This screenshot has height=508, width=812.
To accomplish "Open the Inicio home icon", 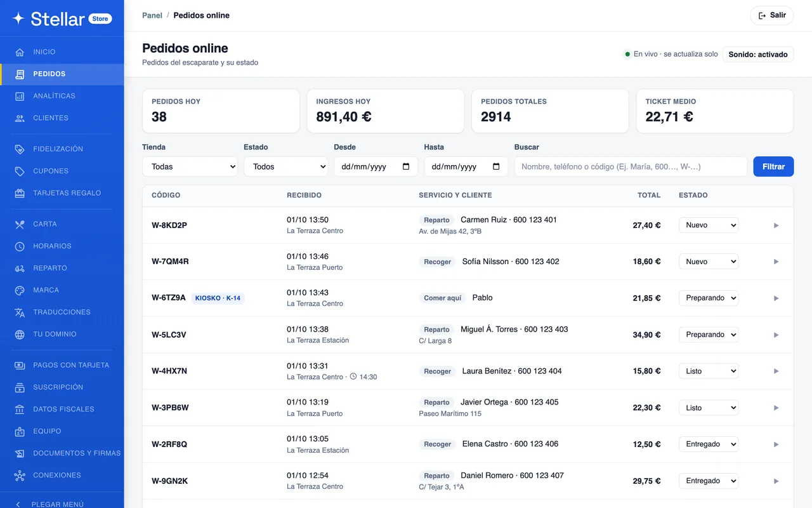I will coord(20,52).
